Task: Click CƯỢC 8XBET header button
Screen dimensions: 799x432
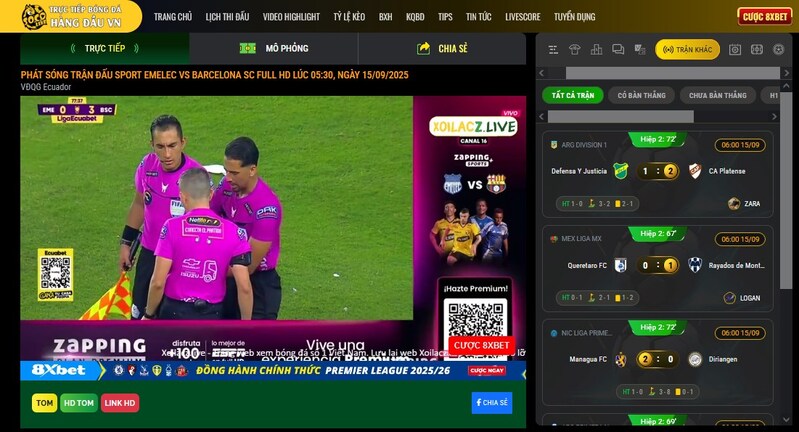Action: pyautogui.click(x=765, y=17)
